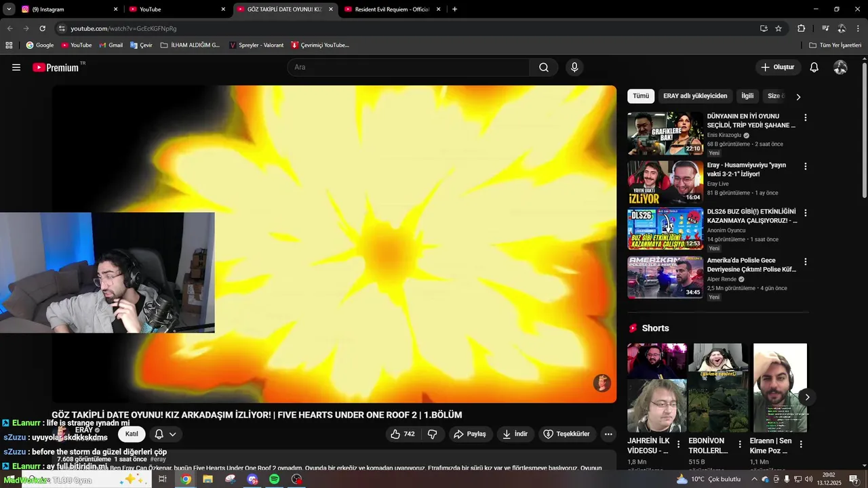Screen dimensions: 868x488
Task: Open the Chrome extensions puzzle icon
Action: [x=801, y=28]
